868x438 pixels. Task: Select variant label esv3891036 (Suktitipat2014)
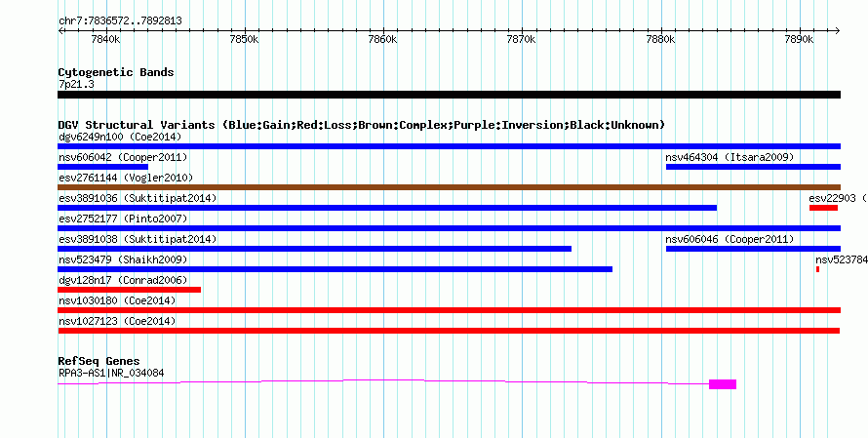[138, 198]
